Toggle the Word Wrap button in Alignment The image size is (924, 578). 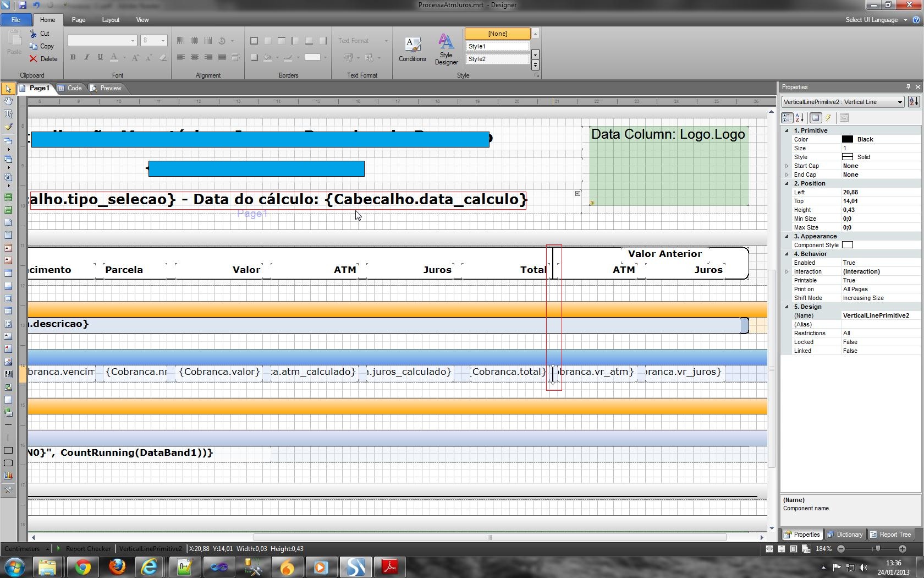click(x=236, y=57)
